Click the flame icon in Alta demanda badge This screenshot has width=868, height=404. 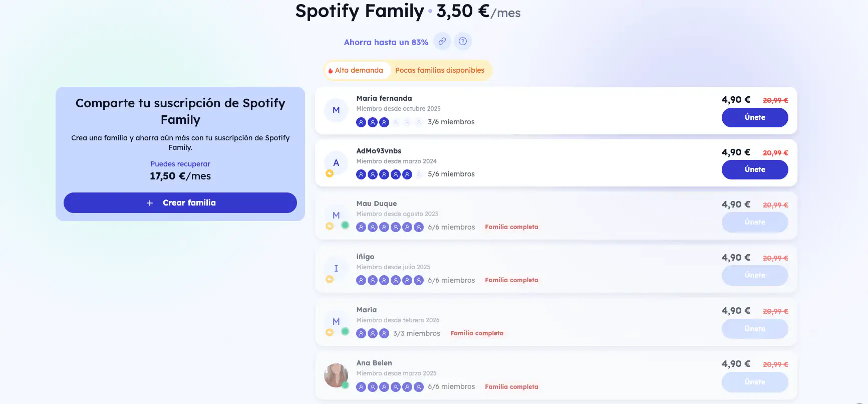click(331, 70)
